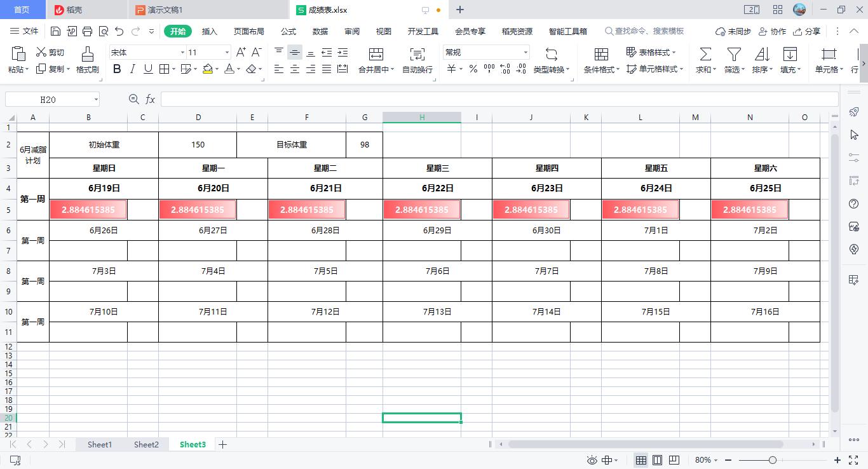The width and height of the screenshot is (868, 469).
Task: Click the Undo arrow icon
Action: (119, 31)
